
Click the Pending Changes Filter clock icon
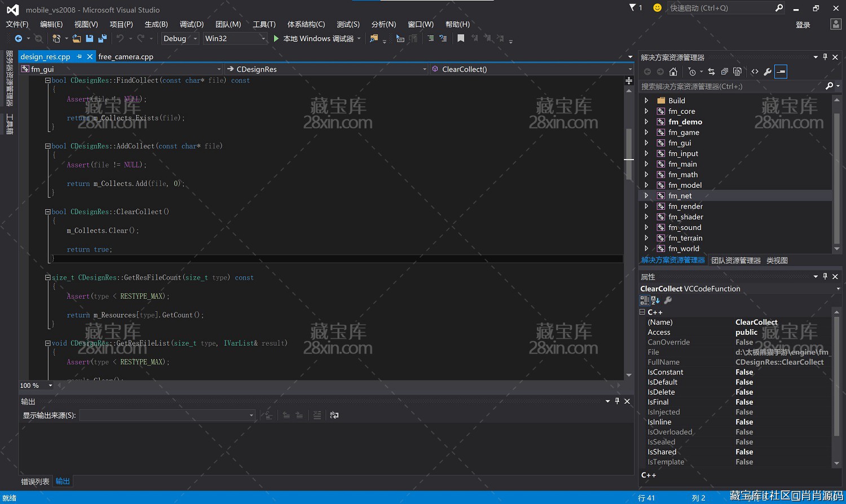[692, 72]
